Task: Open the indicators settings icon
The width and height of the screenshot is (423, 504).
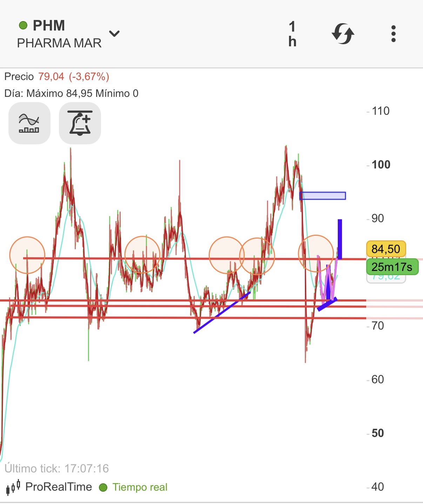Action: click(x=29, y=123)
